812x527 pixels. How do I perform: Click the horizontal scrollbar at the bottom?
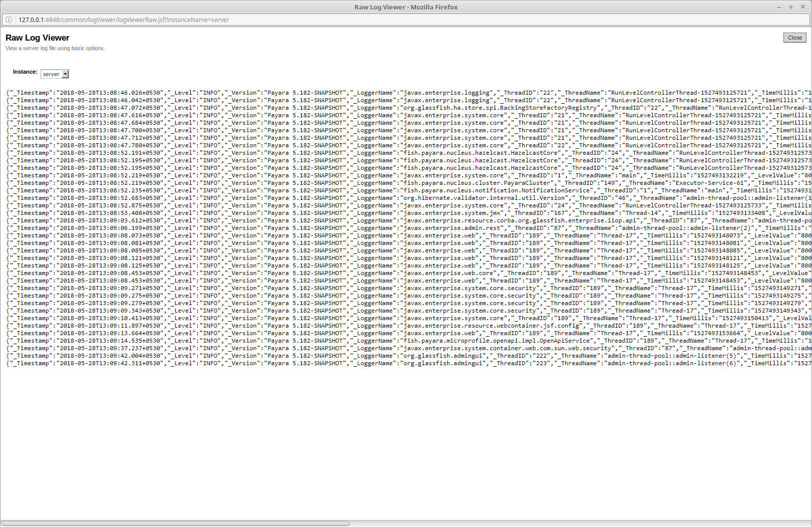[175, 523]
